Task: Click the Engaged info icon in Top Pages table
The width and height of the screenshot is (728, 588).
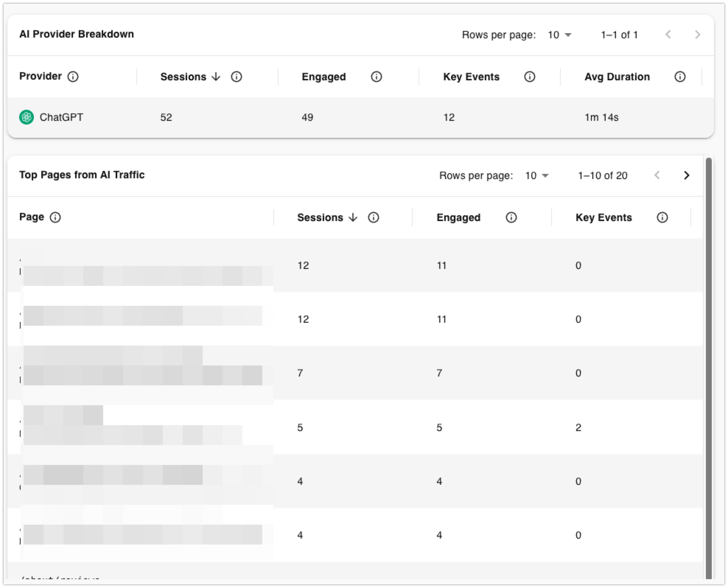Action: coord(511,218)
